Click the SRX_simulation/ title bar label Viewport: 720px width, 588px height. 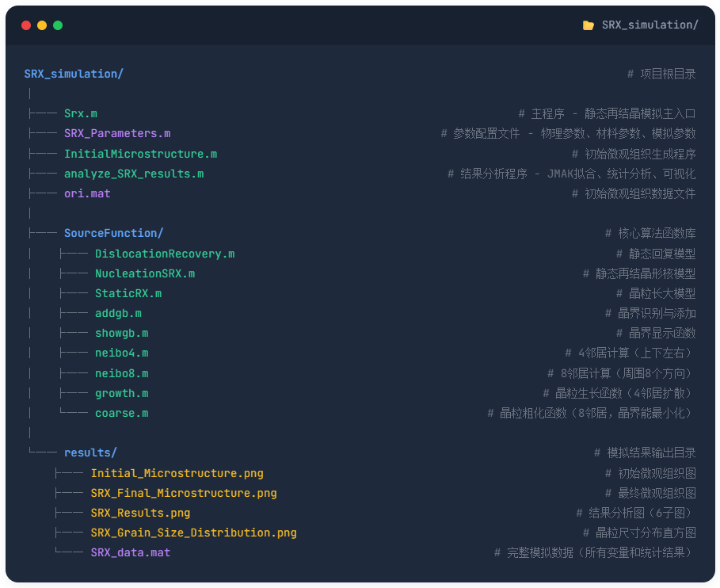pos(650,25)
